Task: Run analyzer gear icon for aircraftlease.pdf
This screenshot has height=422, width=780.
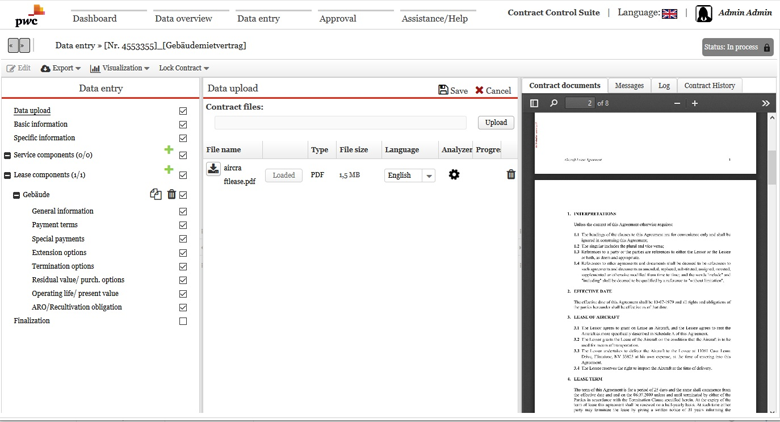Action: [454, 175]
